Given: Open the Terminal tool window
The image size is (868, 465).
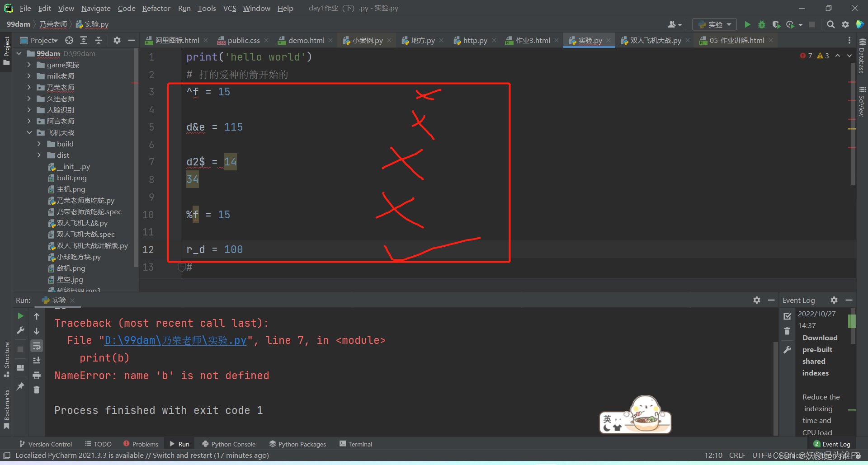Looking at the screenshot, I should (356, 444).
